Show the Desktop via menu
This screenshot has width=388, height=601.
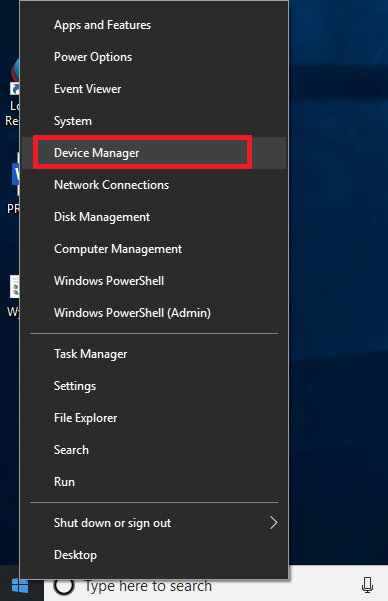(154, 555)
